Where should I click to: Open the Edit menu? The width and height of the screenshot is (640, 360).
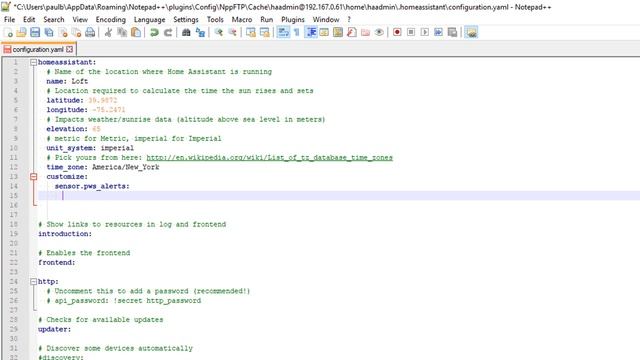tap(29, 19)
